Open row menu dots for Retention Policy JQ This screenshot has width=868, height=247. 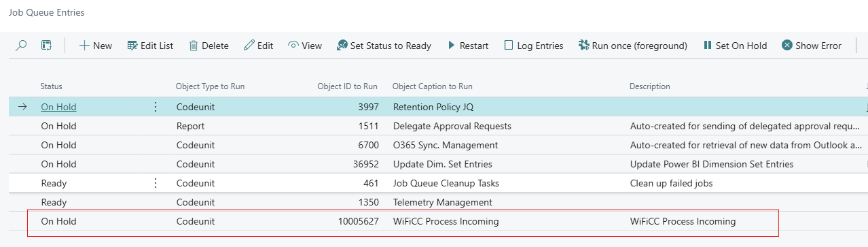[155, 107]
